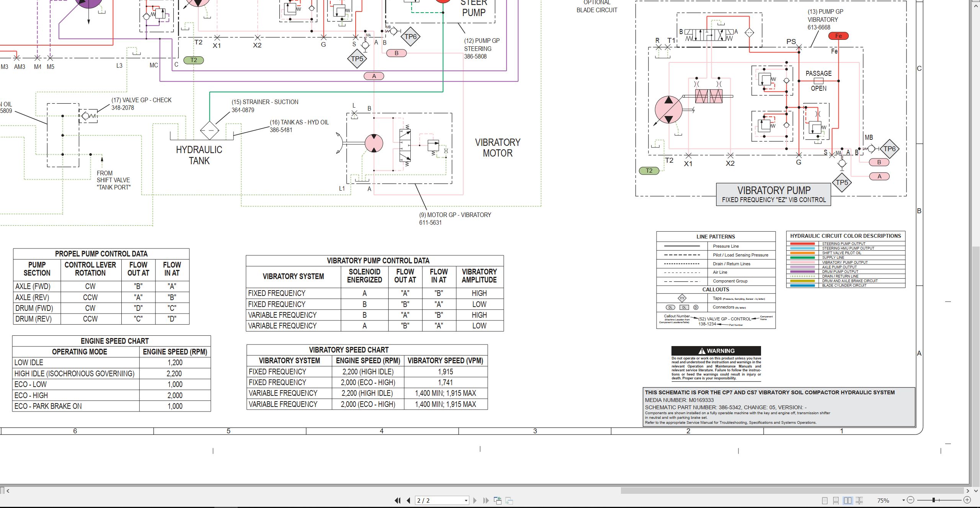Click the (9) MOTOR GP - VIBRATORY callout

pyautogui.click(x=455, y=219)
